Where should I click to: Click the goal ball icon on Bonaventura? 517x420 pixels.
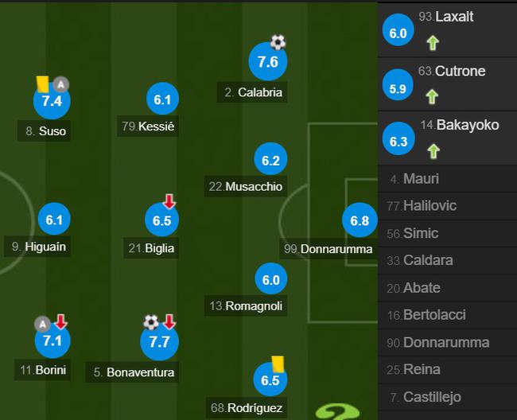click(x=151, y=322)
